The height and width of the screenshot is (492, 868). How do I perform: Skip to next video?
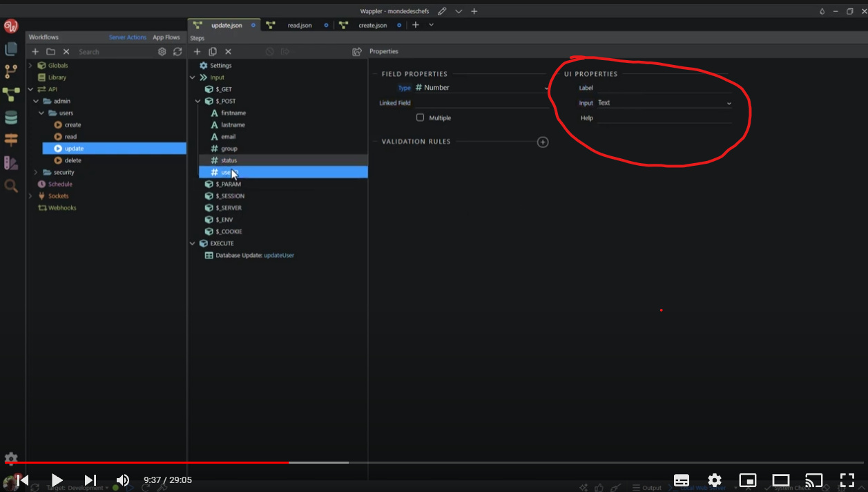[90, 480]
